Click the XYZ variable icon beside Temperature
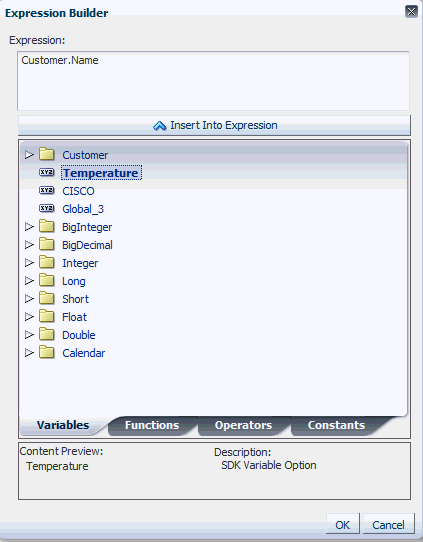The height and width of the screenshot is (542, 423). tap(47, 172)
